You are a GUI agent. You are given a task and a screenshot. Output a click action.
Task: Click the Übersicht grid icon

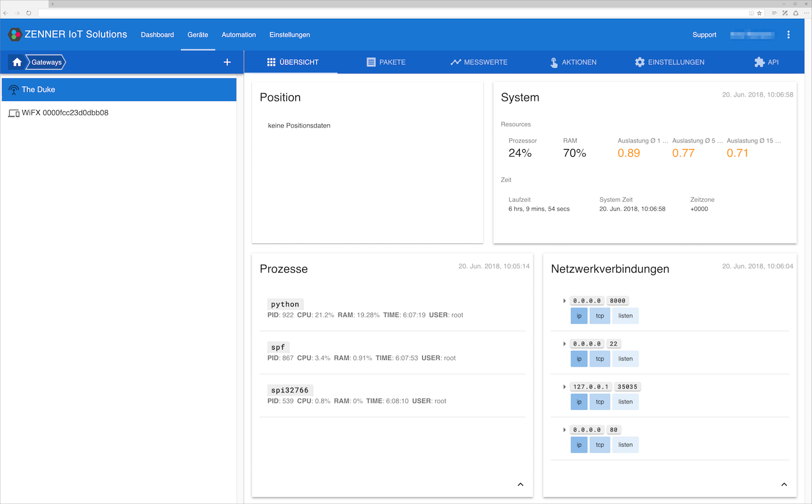pyautogui.click(x=271, y=62)
